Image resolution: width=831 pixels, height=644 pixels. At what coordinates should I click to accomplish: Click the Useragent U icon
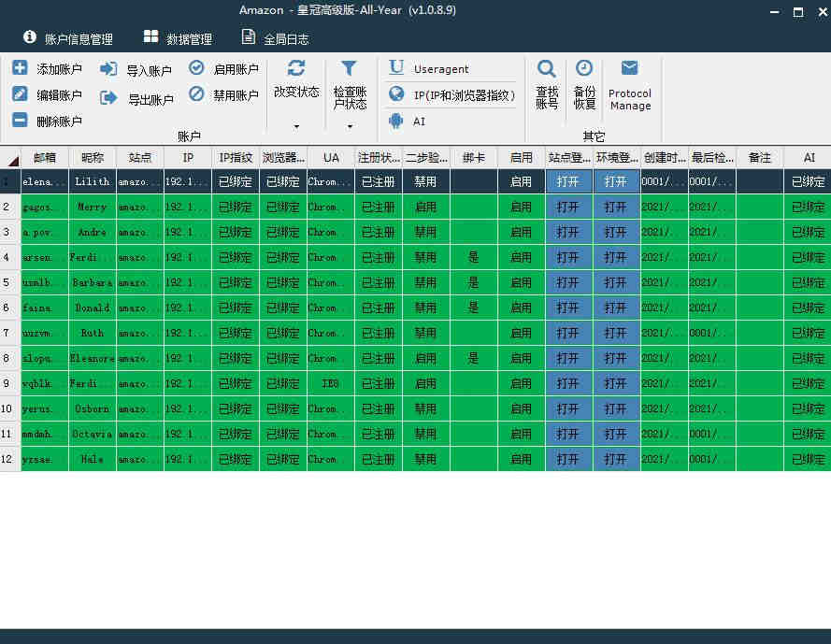coord(396,67)
